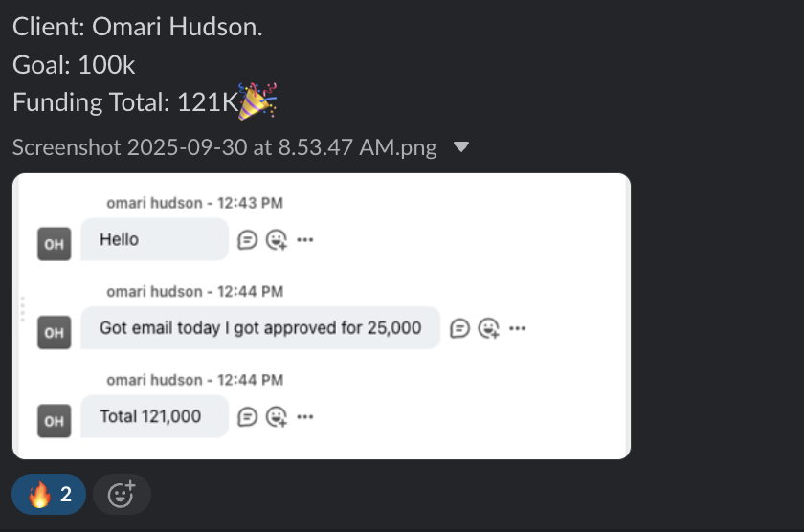Collapse the screenshot attachment using the triangle arrow
This screenshot has width=804, height=532.
pyautogui.click(x=461, y=147)
